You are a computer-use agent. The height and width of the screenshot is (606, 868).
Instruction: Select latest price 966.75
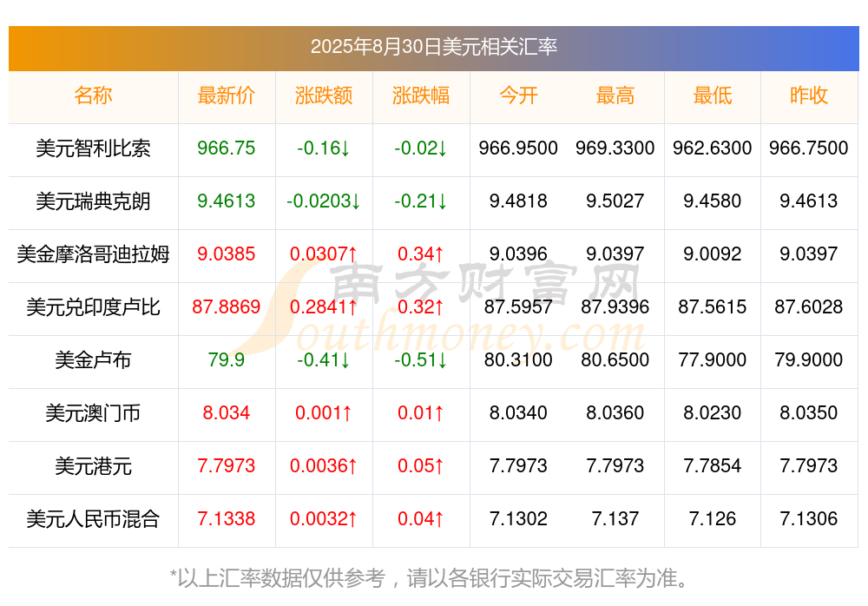[x=226, y=148]
